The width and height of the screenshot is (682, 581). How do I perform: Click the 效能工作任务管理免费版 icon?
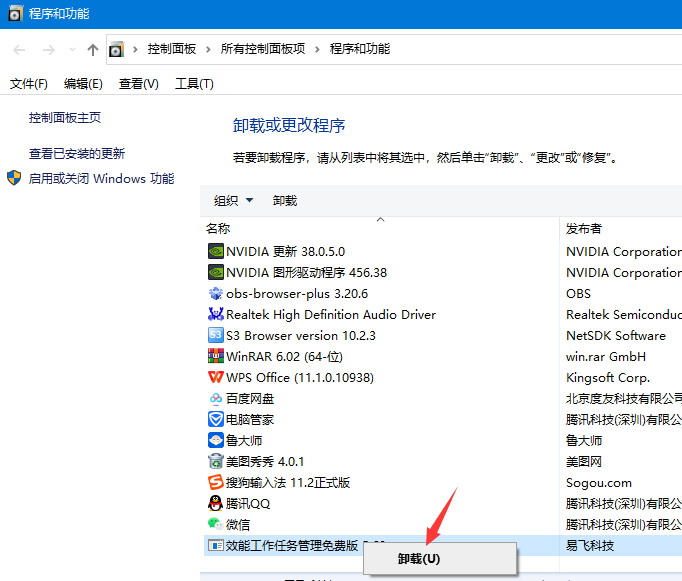(216, 545)
